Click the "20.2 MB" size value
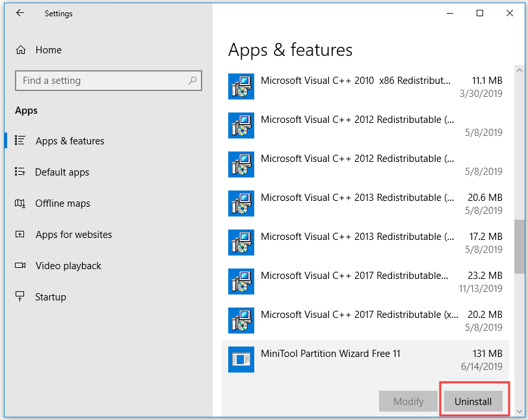The width and height of the screenshot is (528, 420). pyautogui.click(x=485, y=315)
